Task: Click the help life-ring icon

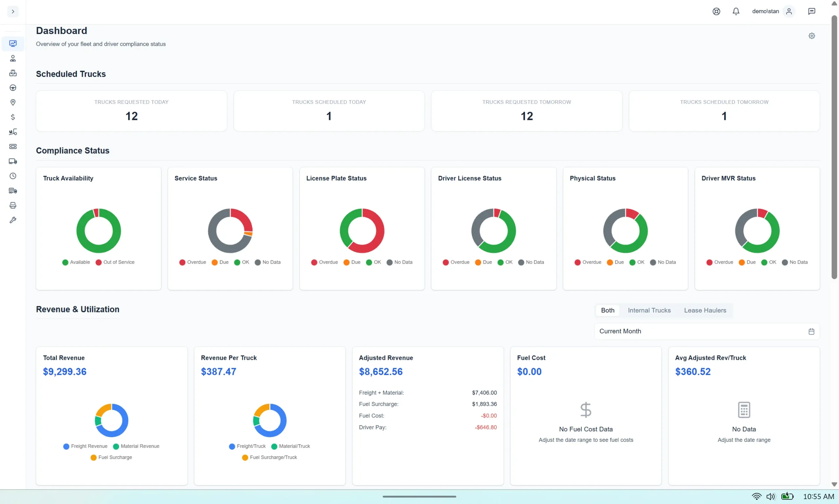Action: tap(716, 11)
